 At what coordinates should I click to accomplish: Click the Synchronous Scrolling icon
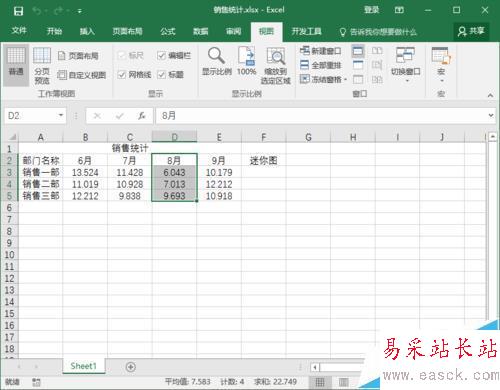(x=377, y=65)
